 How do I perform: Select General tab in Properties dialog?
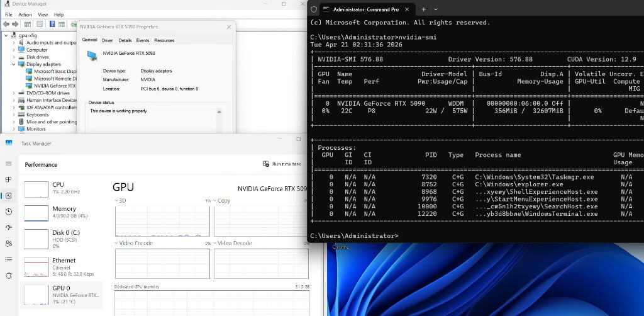coord(89,40)
